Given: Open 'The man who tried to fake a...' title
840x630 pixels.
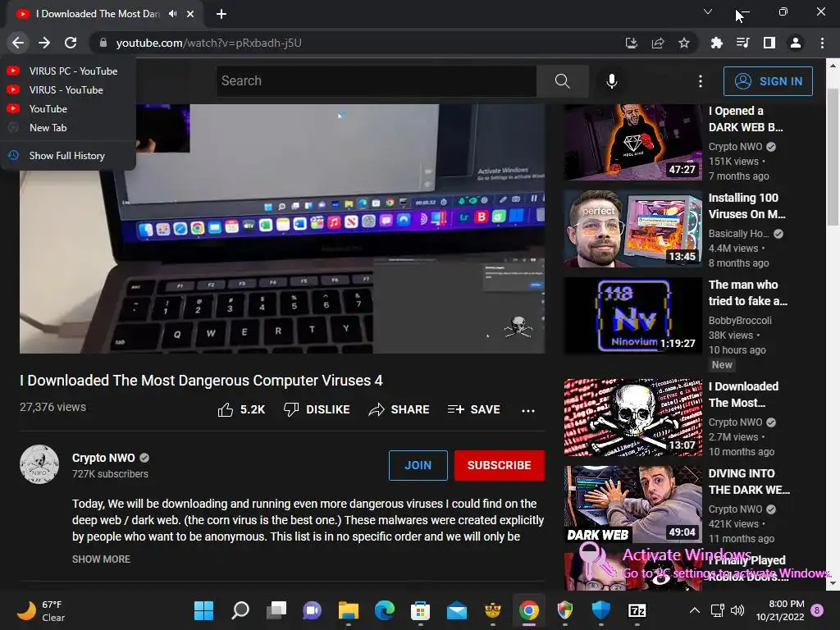Looking at the screenshot, I should pyautogui.click(x=748, y=293).
